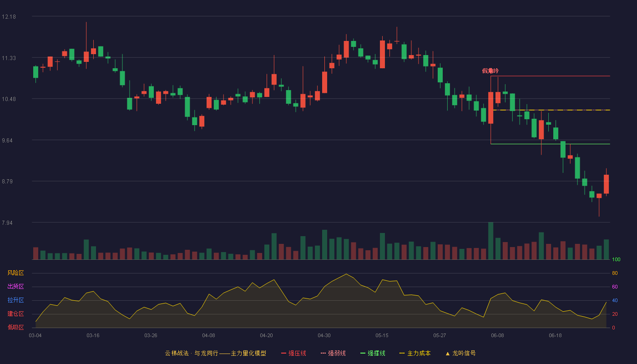
Task: Click the 03-16 date label
Action: coord(93,335)
